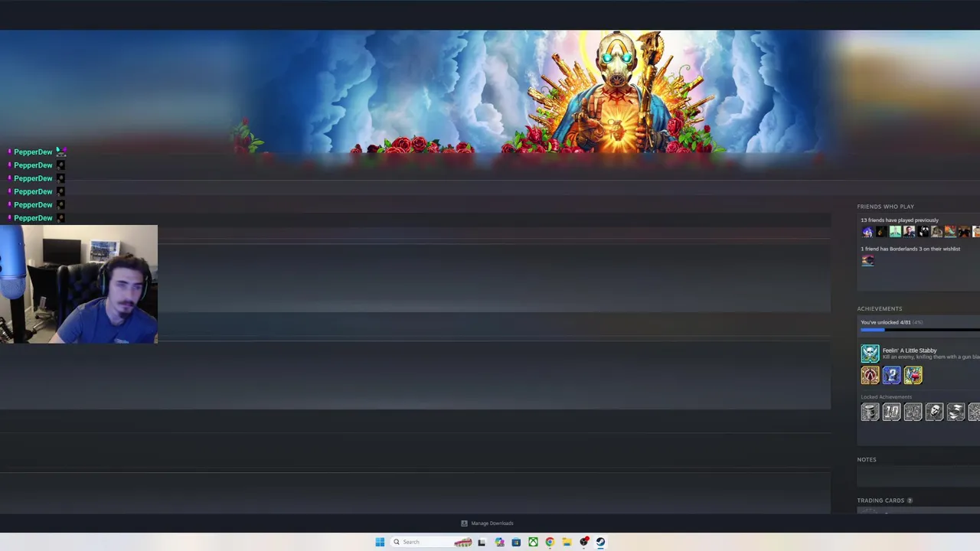Open the colorful Copilot taskbar icon
980x551 pixels.
coord(499,542)
